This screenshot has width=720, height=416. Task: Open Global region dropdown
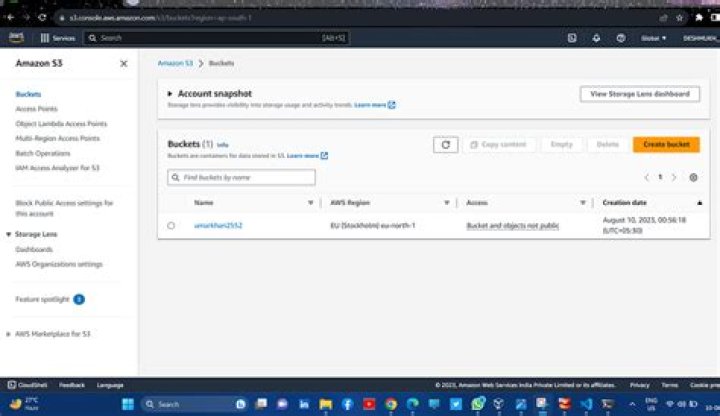(653, 38)
